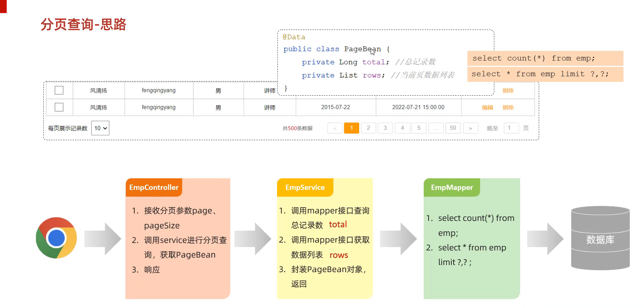Image resolution: width=644 pixels, height=308 pixels.
Task: Click the 删除 link in first row
Action: tap(508, 90)
